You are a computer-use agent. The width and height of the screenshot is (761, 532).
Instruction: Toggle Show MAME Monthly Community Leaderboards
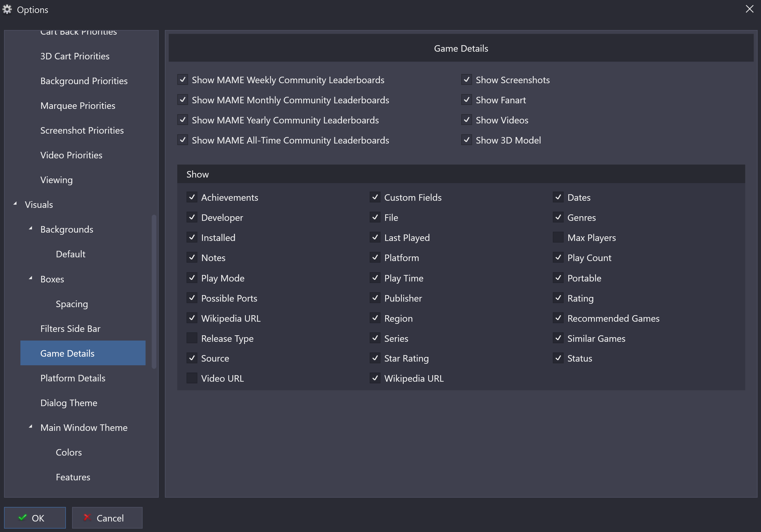[183, 100]
